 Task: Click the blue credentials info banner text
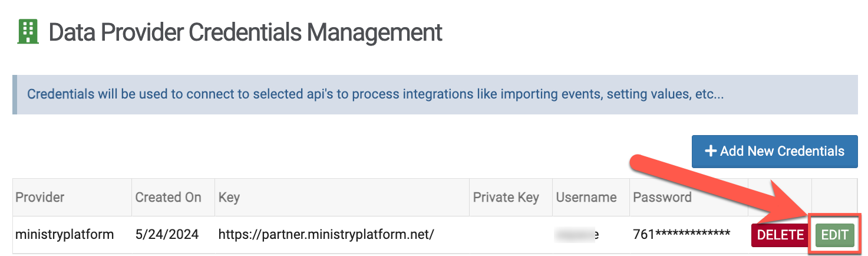(375, 94)
